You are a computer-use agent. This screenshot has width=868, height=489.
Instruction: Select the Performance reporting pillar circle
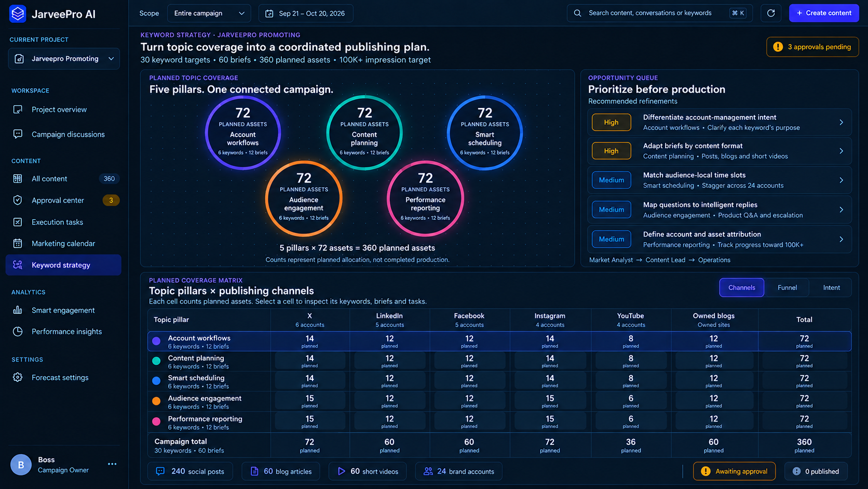[x=425, y=199]
